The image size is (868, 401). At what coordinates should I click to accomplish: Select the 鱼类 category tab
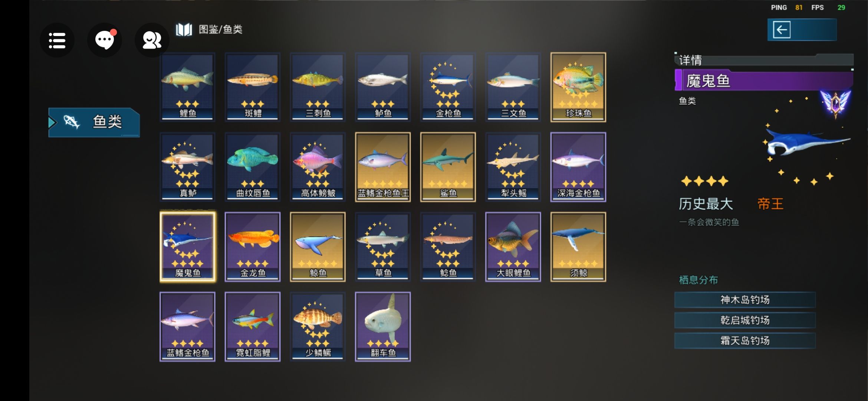click(x=94, y=122)
